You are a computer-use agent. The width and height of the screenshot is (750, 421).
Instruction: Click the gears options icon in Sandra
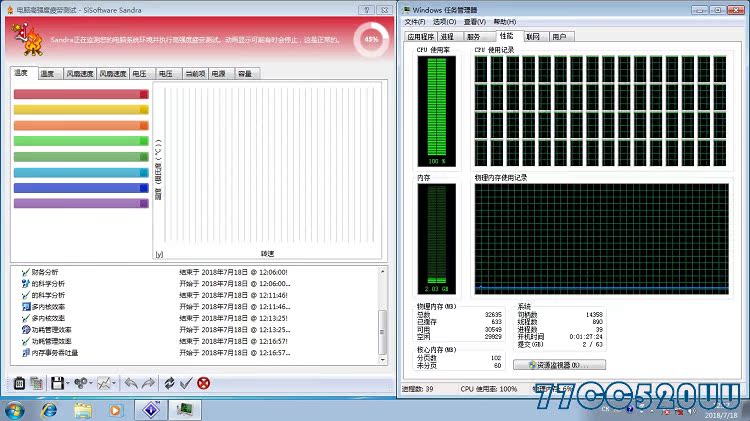[x=80, y=383]
